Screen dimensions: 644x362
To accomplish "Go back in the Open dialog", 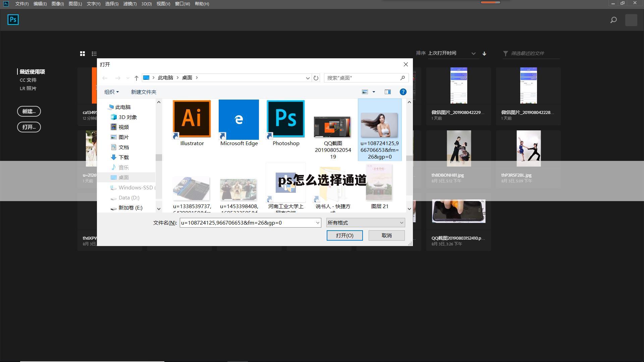I will [105, 78].
